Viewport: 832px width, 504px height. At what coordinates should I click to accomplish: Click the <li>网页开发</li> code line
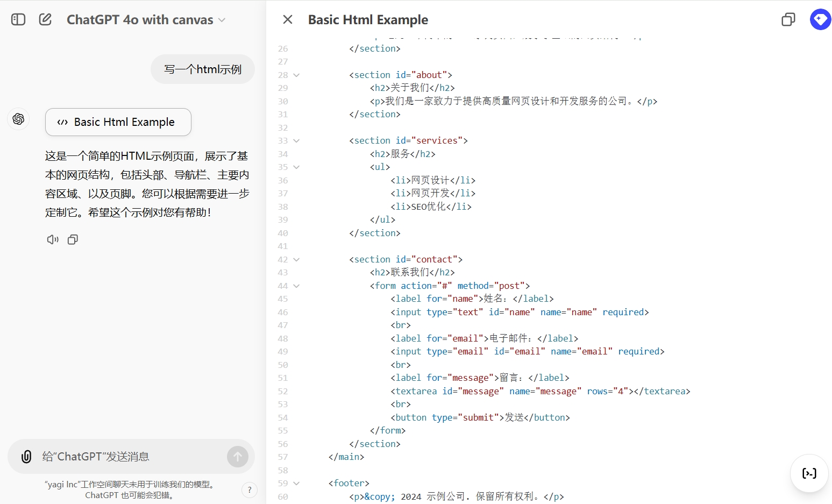(433, 193)
